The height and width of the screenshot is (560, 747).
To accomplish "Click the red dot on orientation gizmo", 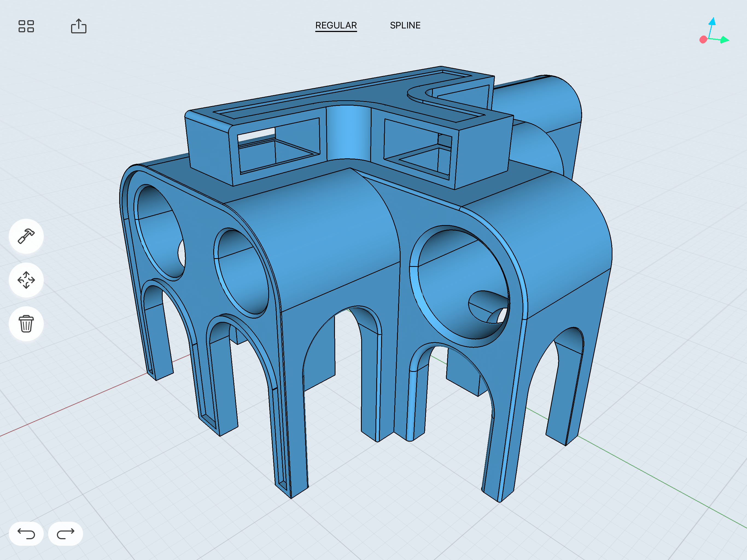I will [703, 40].
